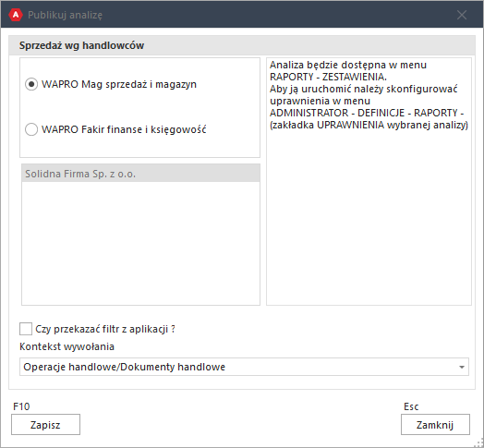This screenshot has width=484, height=448.
Task: Click the 'Kontekst wywołania' label
Action: click(67, 346)
